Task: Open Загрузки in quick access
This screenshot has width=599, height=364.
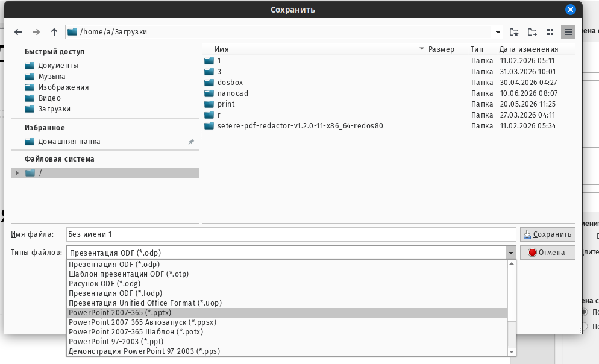Action: click(x=54, y=109)
